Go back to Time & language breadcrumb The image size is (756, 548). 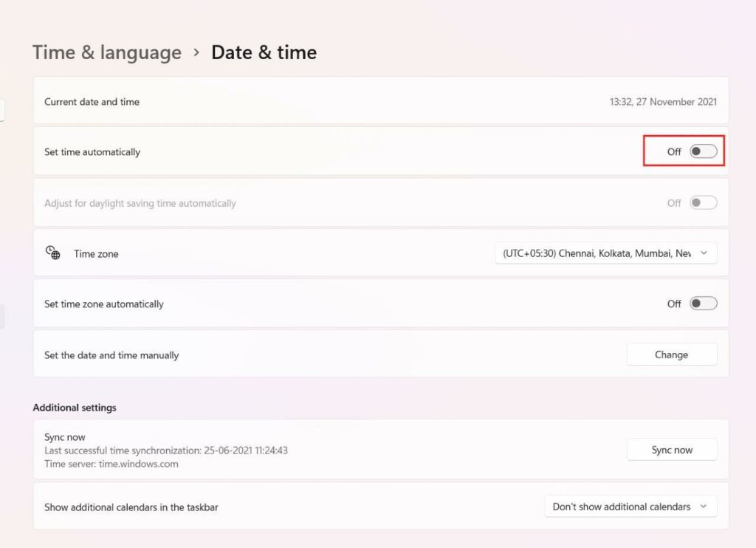(107, 52)
